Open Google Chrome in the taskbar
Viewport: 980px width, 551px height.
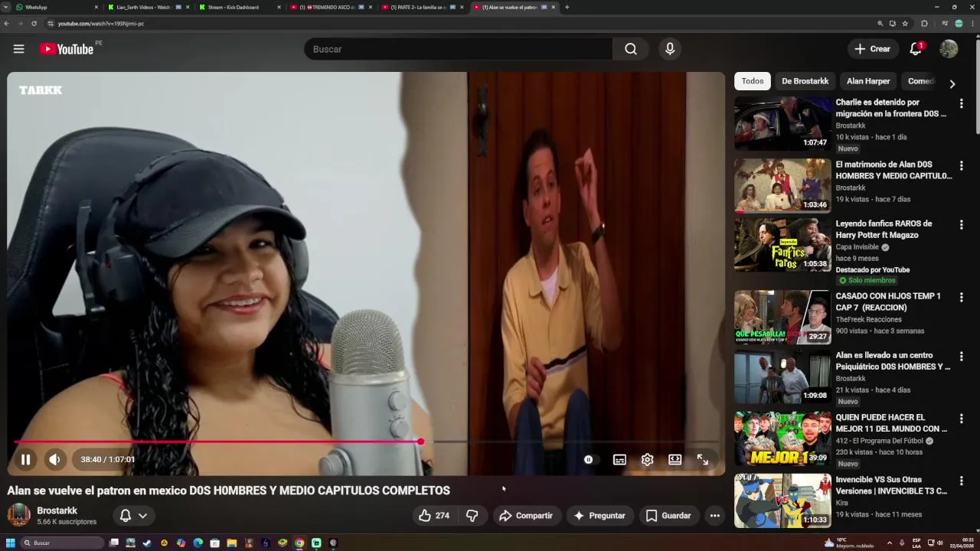(x=299, y=543)
